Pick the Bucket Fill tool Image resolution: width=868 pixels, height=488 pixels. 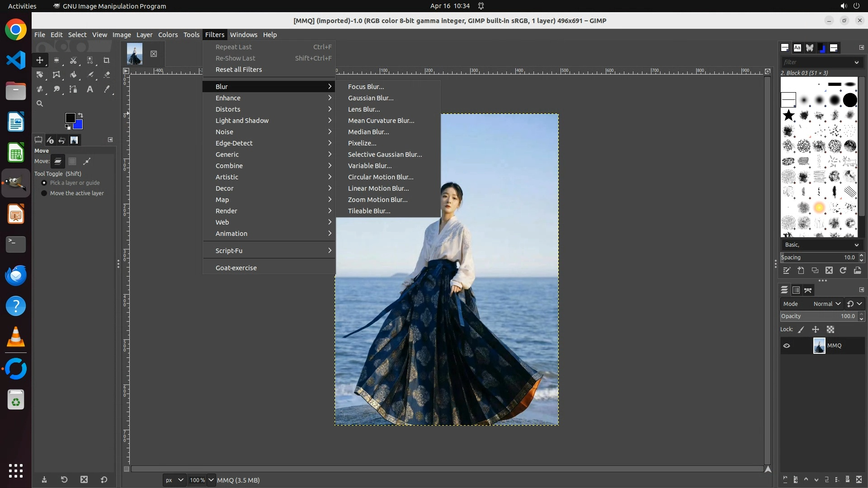coord(73,75)
